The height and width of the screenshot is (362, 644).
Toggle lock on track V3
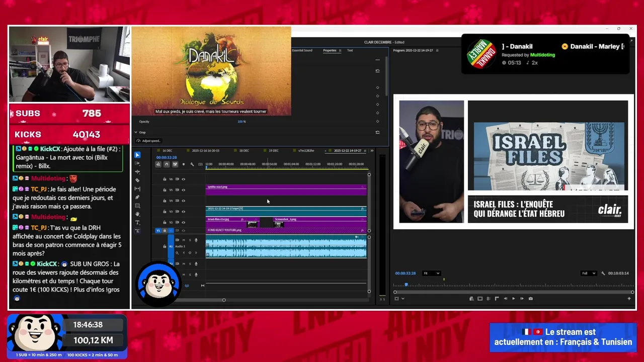coord(165,211)
